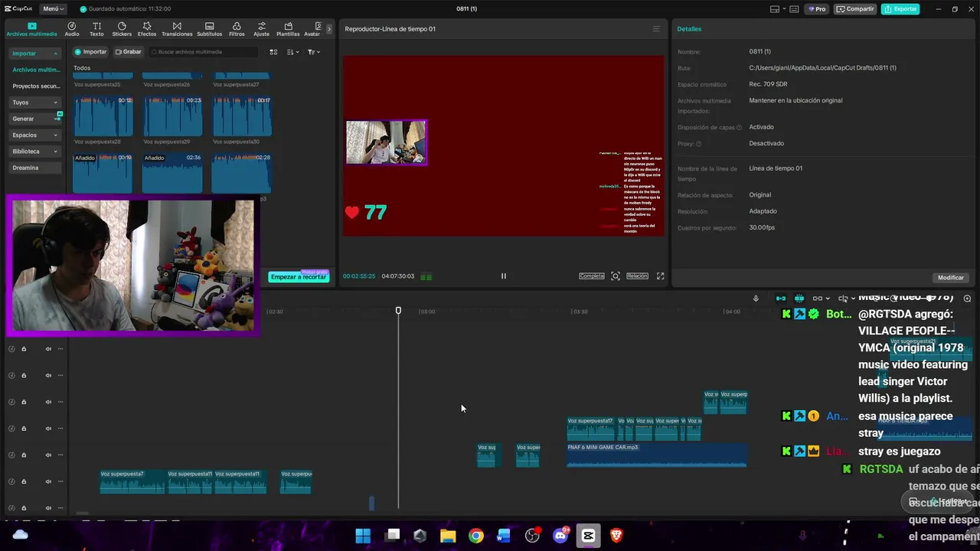Toggle the clip linkage chain icon
The image size is (980, 551).
tap(818, 298)
